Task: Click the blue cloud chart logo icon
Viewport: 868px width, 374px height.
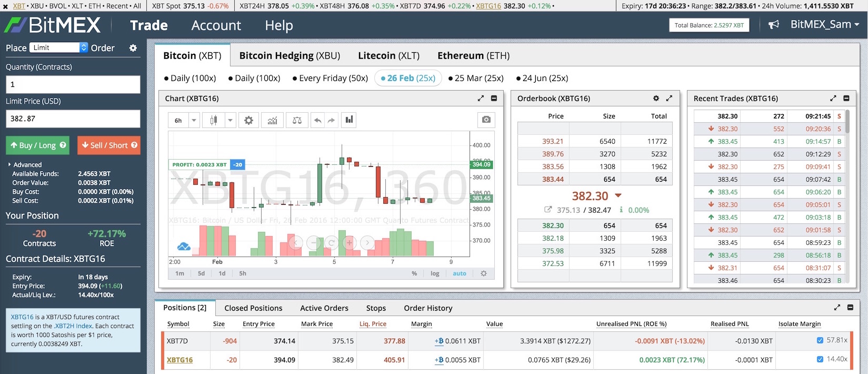Action: click(x=184, y=246)
